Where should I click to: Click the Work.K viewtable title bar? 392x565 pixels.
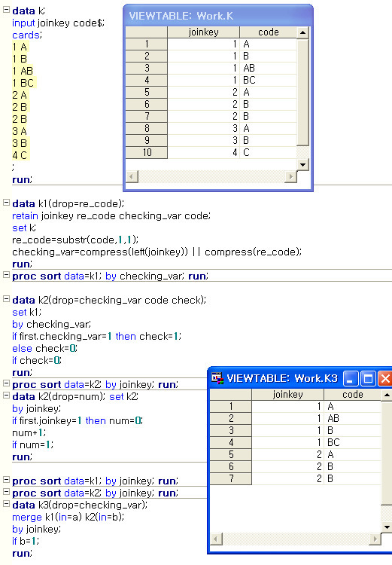(x=217, y=16)
